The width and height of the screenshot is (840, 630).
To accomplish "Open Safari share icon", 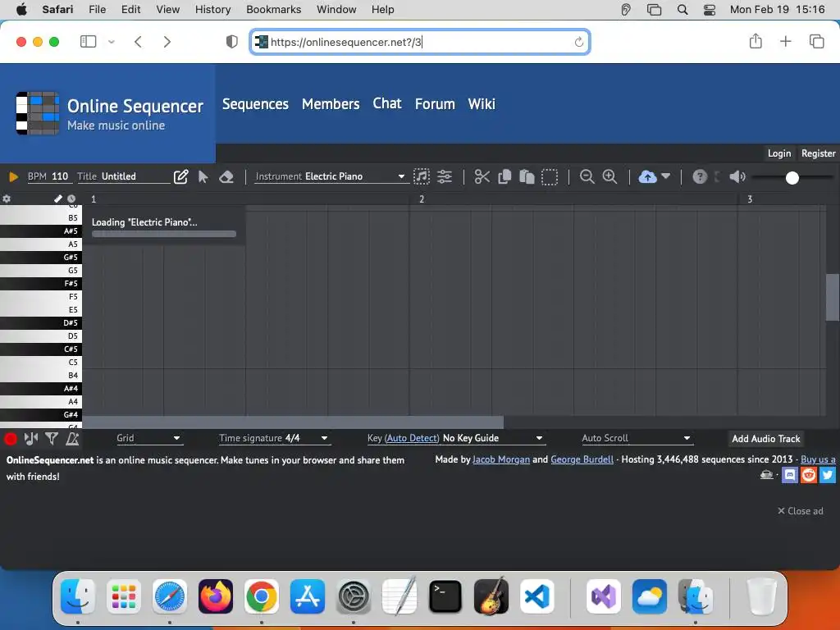I will 756,41.
